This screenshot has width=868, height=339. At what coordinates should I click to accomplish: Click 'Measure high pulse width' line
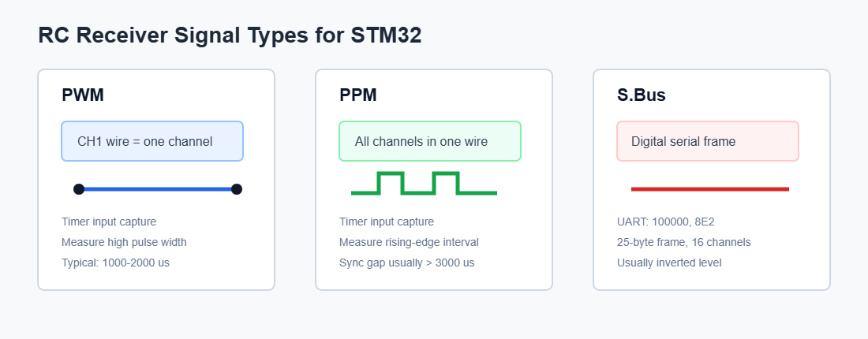pos(124,242)
